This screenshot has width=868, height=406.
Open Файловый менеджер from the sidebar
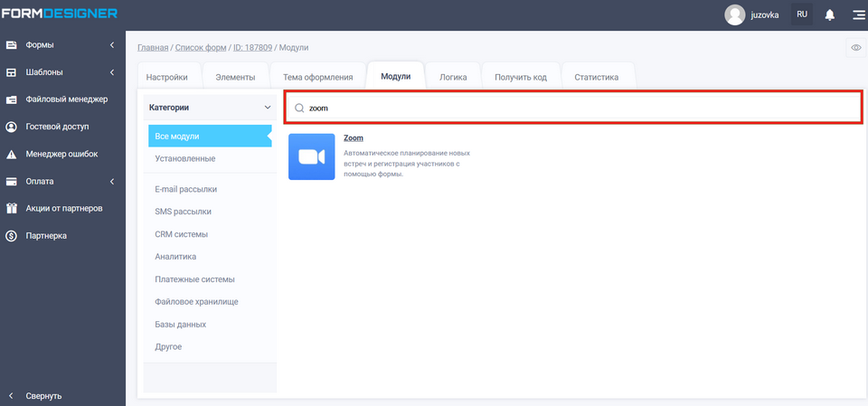pos(66,99)
